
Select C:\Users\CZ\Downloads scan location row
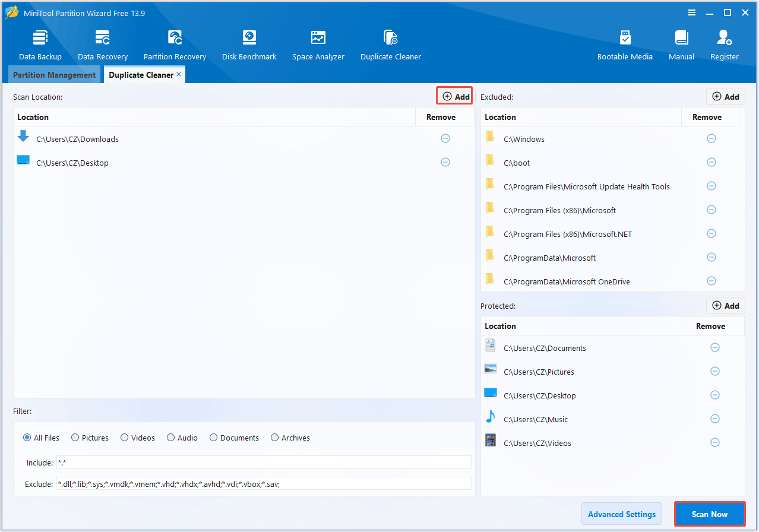pyautogui.click(x=244, y=139)
